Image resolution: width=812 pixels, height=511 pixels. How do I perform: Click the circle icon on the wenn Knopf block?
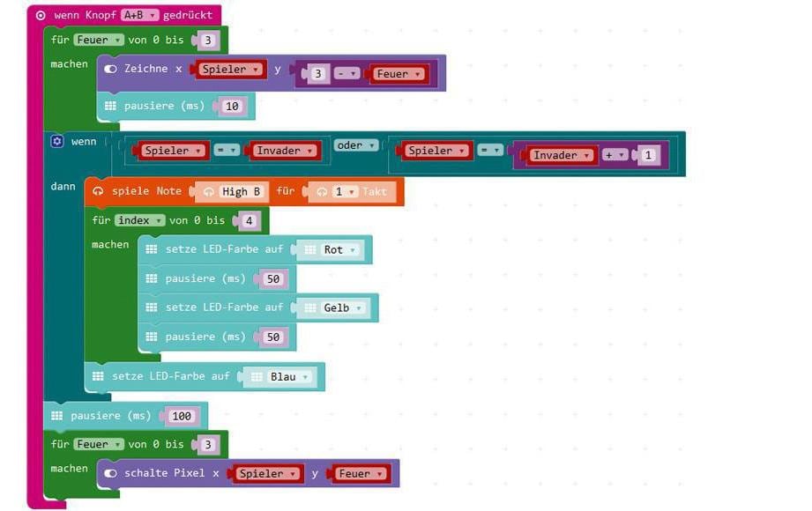pos(41,16)
